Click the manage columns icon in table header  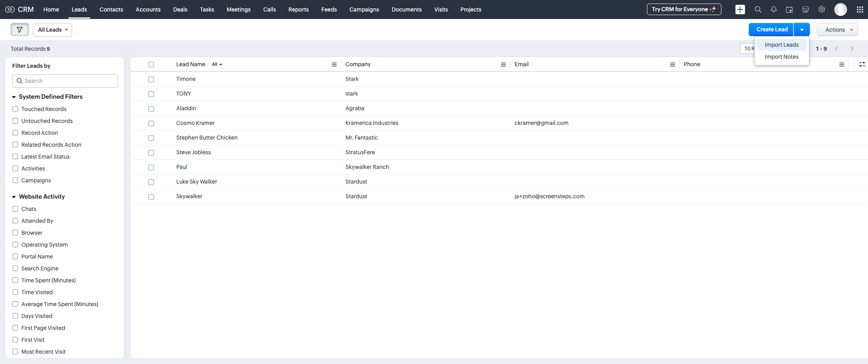click(x=862, y=65)
